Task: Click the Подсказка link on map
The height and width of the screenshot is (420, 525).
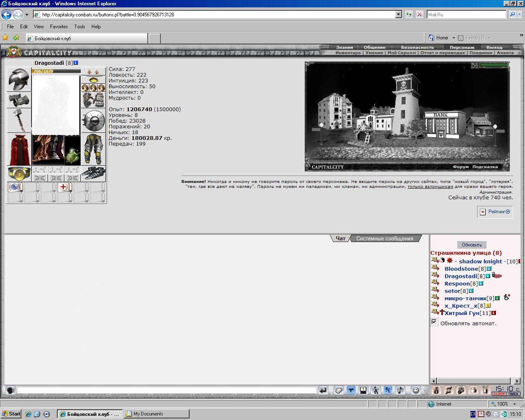Action: (x=485, y=167)
